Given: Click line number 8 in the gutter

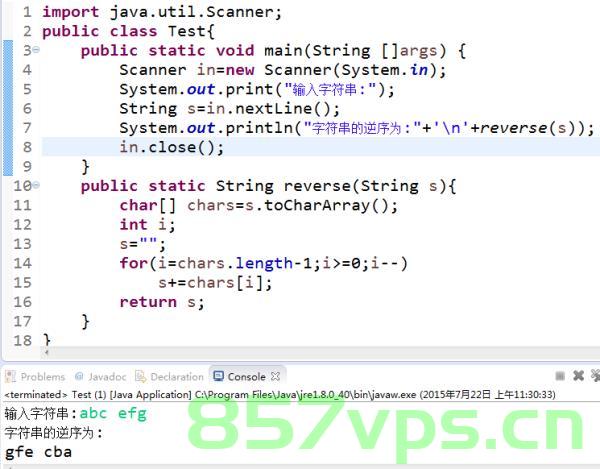Looking at the screenshot, I should (27, 147).
